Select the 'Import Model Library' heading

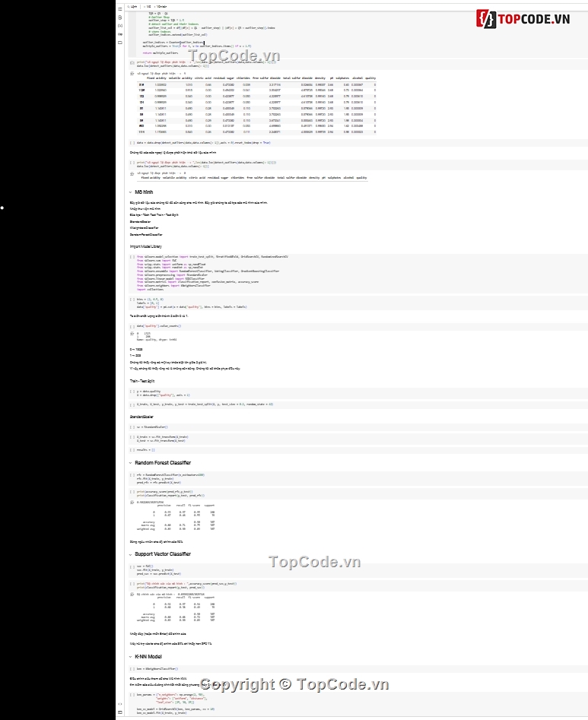[145, 246]
